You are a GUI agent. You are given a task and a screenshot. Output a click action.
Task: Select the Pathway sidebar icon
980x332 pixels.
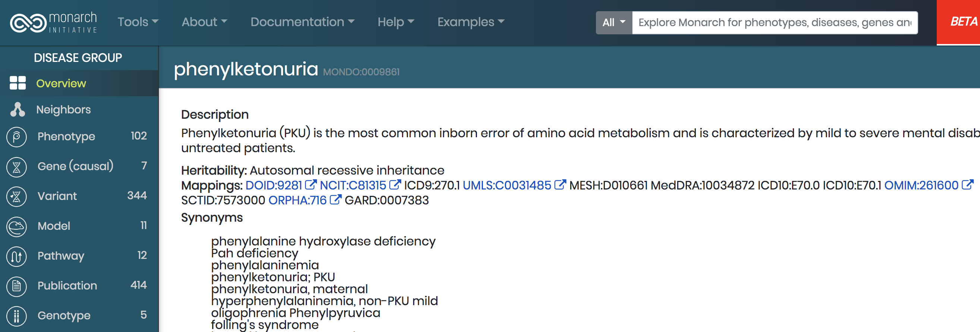(16, 256)
